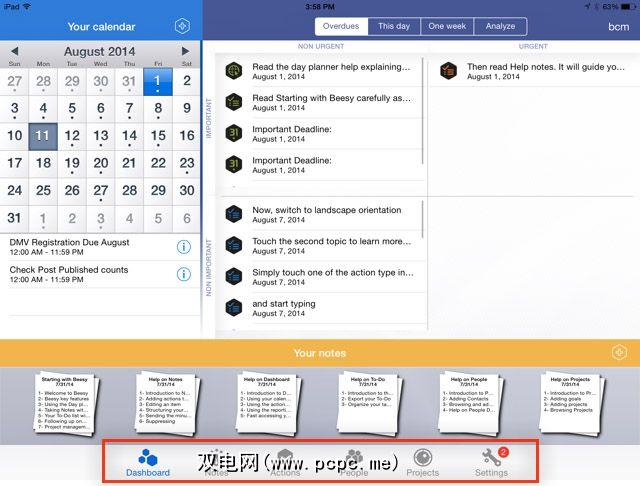This screenshot has height=486, width=640.
Task: Open info for DMV Registration Due August
Action: [184, 246]
